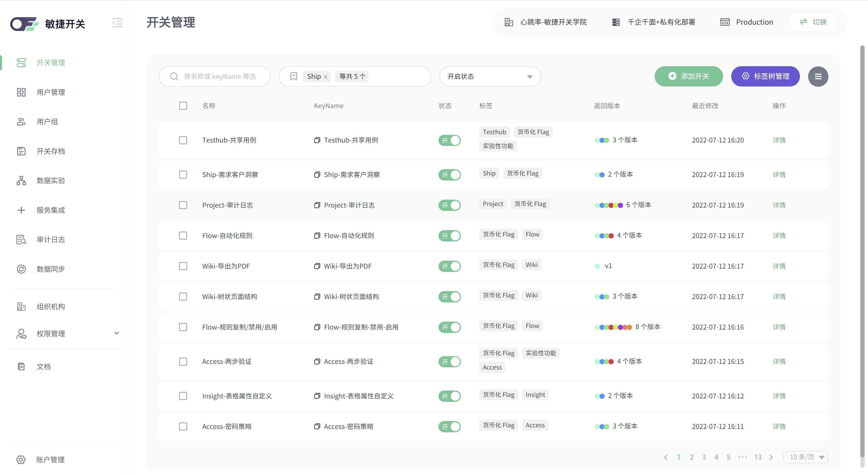Open 组织机构 from the sidebar
Viewport: 868px width, 475px height.
click(x=51, y=306)
